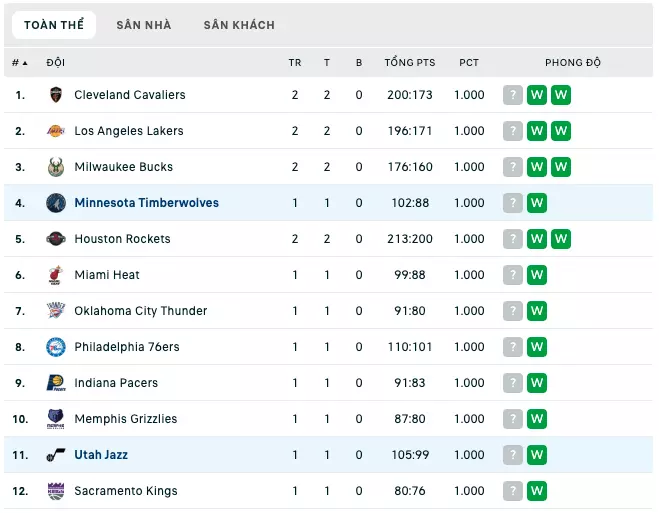
Task: Click the B losses column header
Action: tap(359, 63)
